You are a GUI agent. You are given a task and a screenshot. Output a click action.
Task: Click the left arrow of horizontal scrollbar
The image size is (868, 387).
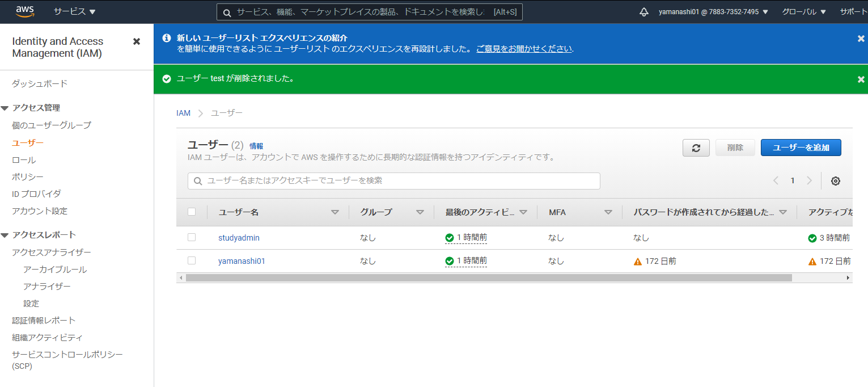181,277
